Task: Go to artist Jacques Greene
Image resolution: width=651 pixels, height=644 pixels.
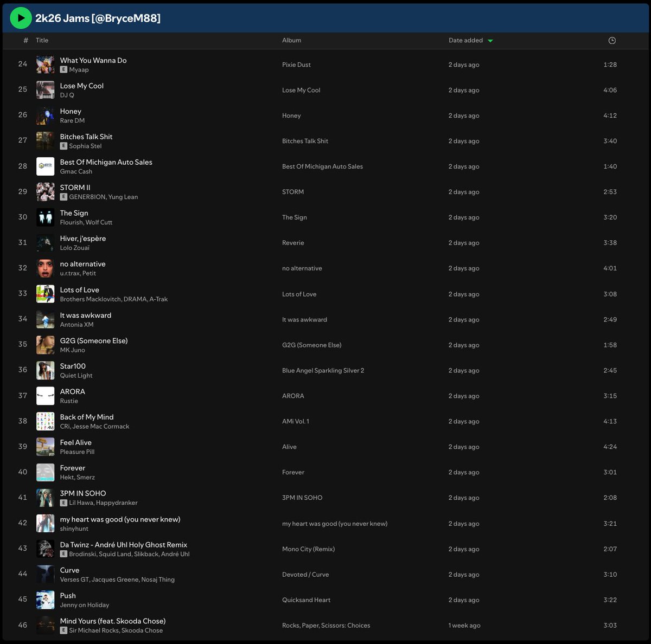Action: [115, 579]
